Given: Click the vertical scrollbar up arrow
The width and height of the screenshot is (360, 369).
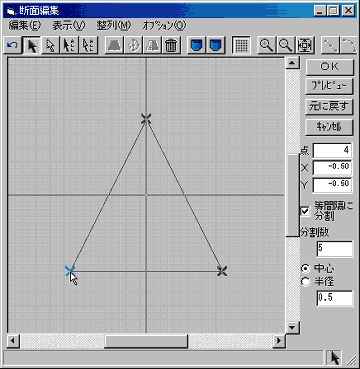Looking at the screenshot, I should tap(293, 63).
